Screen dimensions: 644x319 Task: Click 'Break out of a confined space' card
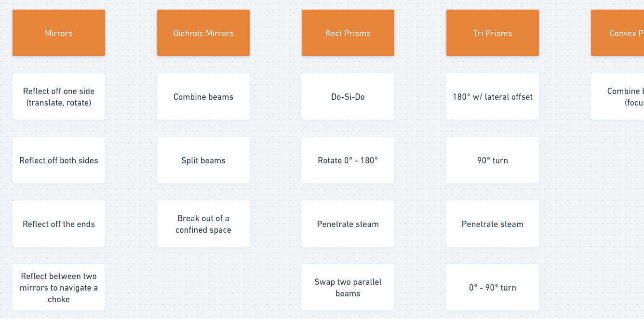203,224
